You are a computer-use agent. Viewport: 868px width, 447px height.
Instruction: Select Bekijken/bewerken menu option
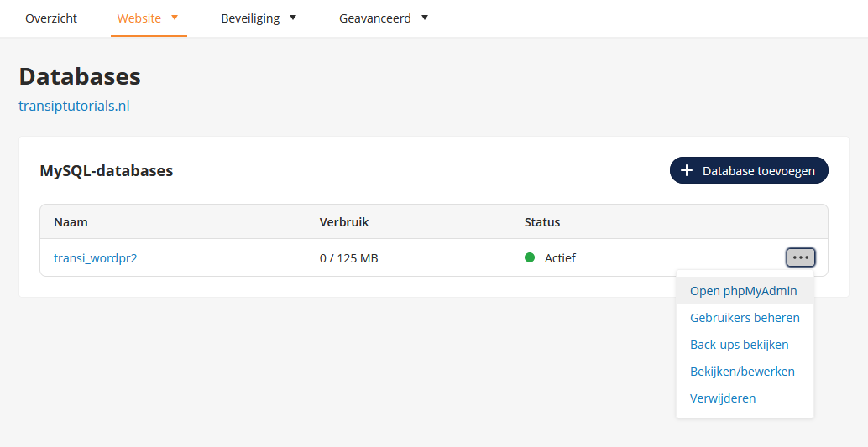click(x=745, y=372)
